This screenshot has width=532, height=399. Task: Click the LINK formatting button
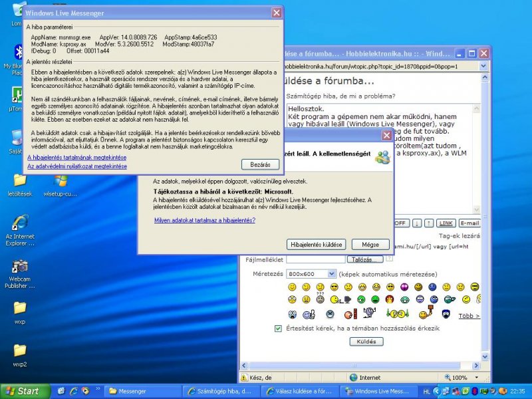446,223
